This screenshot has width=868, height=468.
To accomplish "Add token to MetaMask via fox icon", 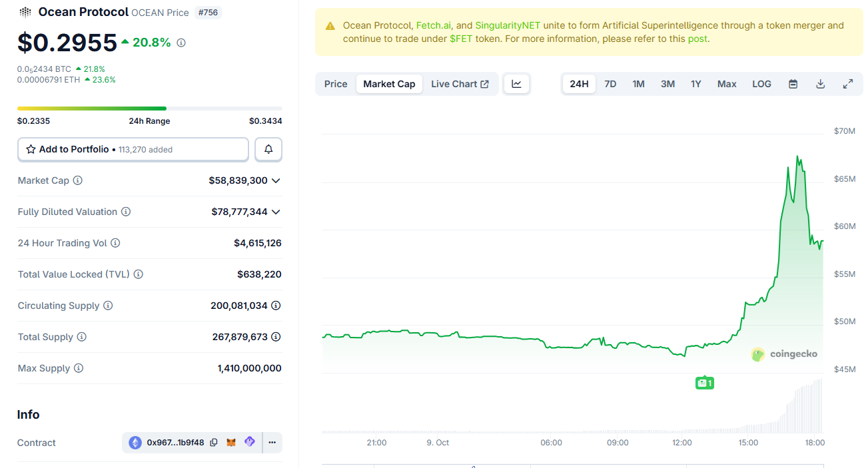I will [x=231, y=443].
